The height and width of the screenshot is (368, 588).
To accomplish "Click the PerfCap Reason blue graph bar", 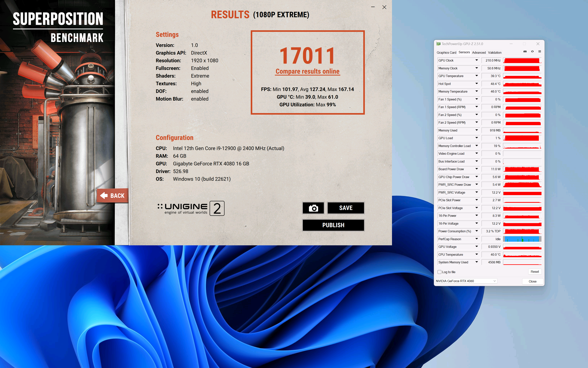I will [x=522, y=239].
